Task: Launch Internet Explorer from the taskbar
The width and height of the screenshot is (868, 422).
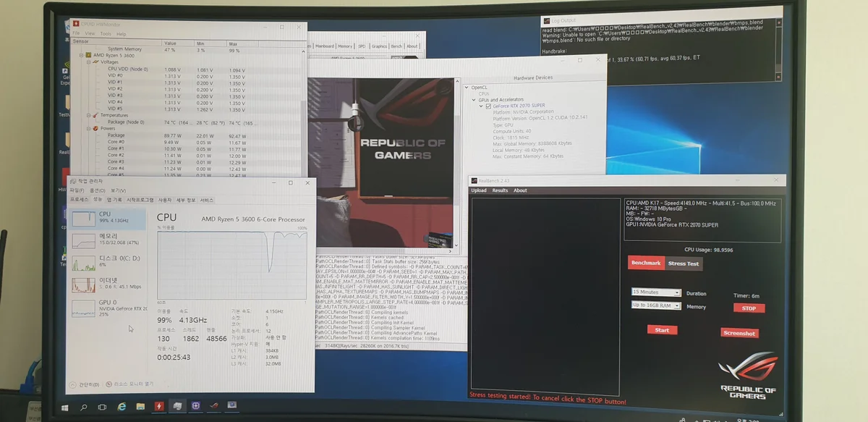Action: click(122, 408)
